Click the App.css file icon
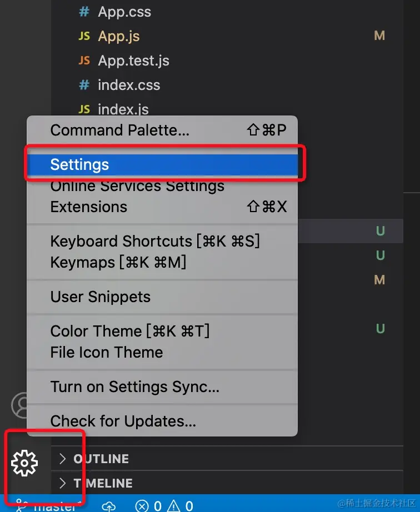Viewport: 420px width, 512px height. tap(84, 12)
